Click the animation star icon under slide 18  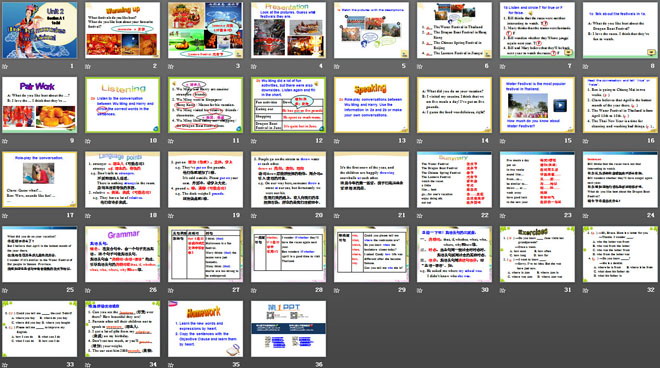88,216
